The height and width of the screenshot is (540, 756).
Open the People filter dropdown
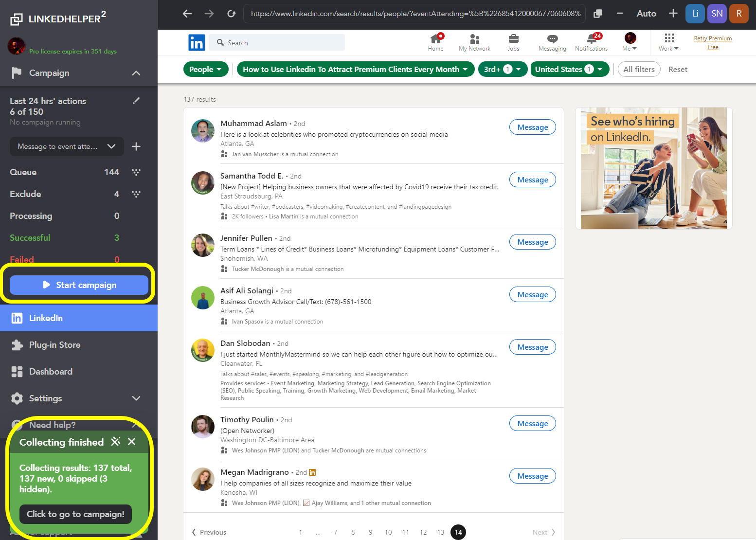coord(206,69)
